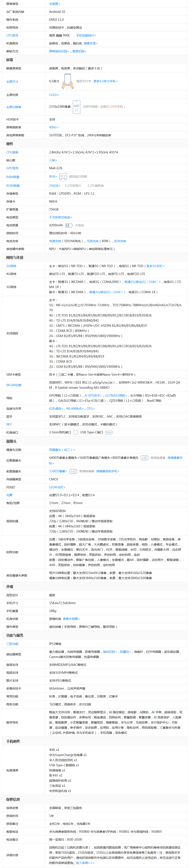Click the 更多5G手机 link
Viewport: 193px width, 868px height.
[155, 266]
